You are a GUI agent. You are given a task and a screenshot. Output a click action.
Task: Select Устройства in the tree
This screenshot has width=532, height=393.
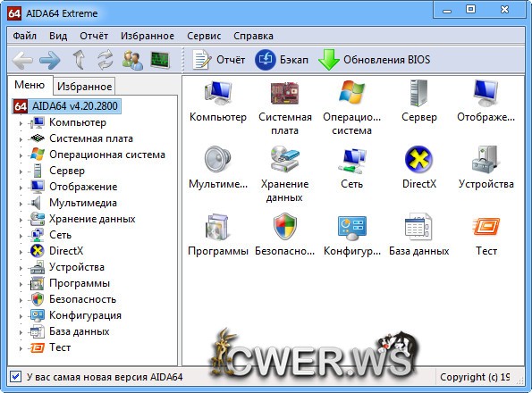77,267
